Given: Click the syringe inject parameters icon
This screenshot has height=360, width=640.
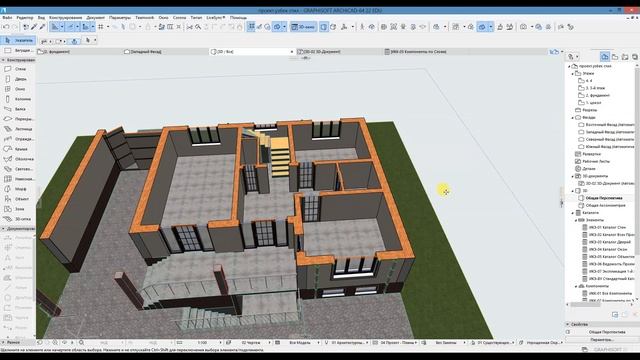Looking at the screenshot, I should point(42,27).
